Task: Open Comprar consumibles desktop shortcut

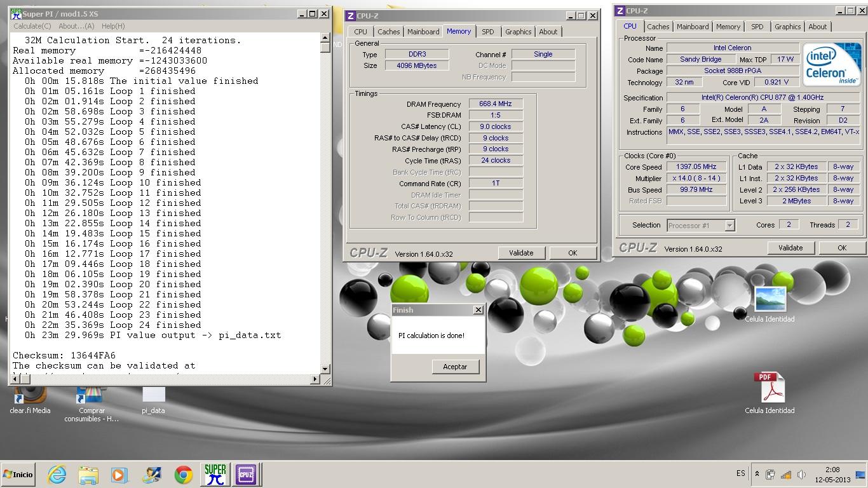Action: (x=92, y=404)
